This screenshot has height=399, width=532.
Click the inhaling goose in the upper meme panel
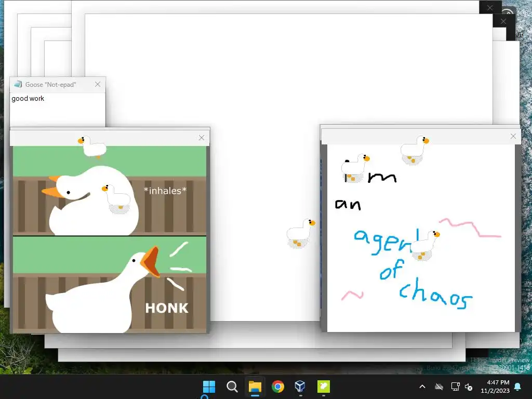click(x=90, y=200)
